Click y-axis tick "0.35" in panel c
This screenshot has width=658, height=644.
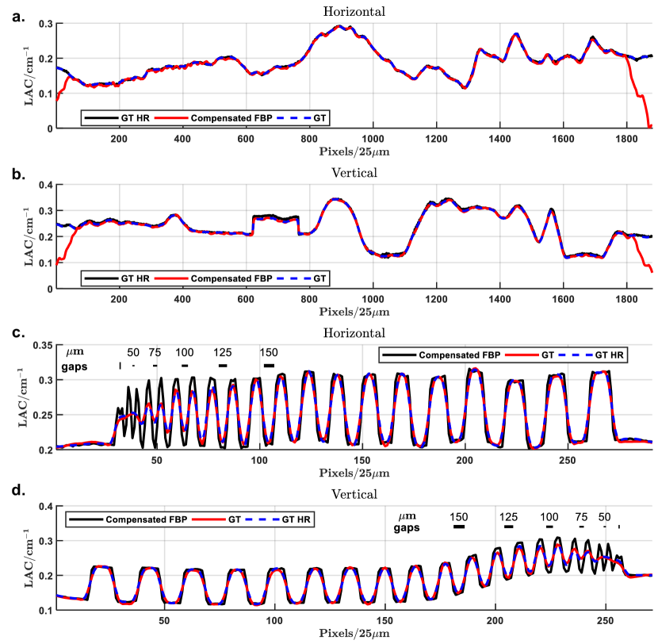(x=44, y=346)
